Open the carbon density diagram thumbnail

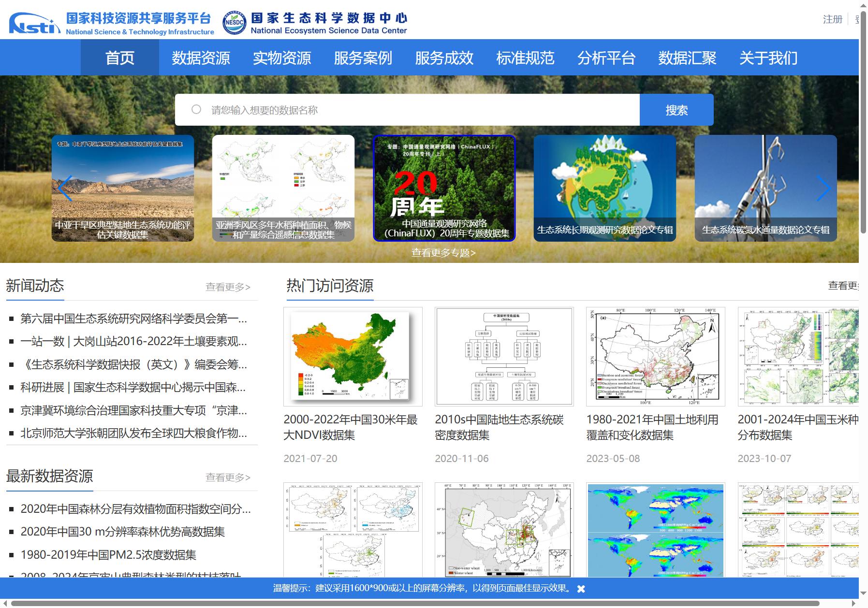coord(504,357)
